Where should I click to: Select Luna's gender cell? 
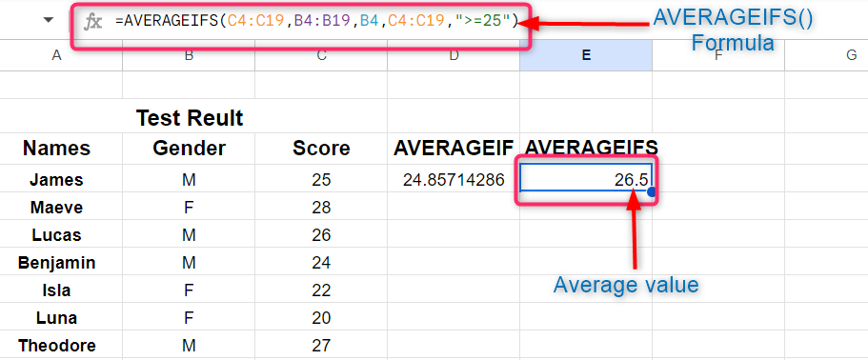click(x=189, y=317)
